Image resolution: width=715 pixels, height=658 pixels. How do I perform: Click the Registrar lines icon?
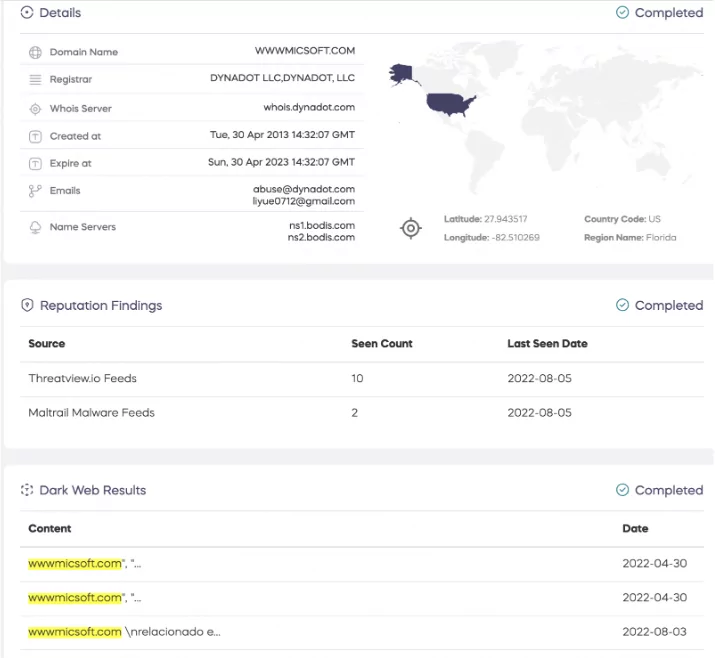(x=35, y=79)
